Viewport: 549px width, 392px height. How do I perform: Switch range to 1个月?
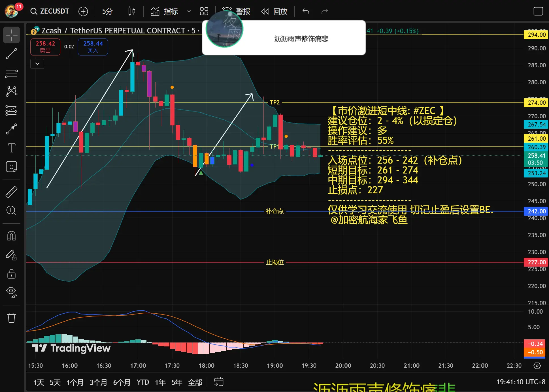[75, 382]
